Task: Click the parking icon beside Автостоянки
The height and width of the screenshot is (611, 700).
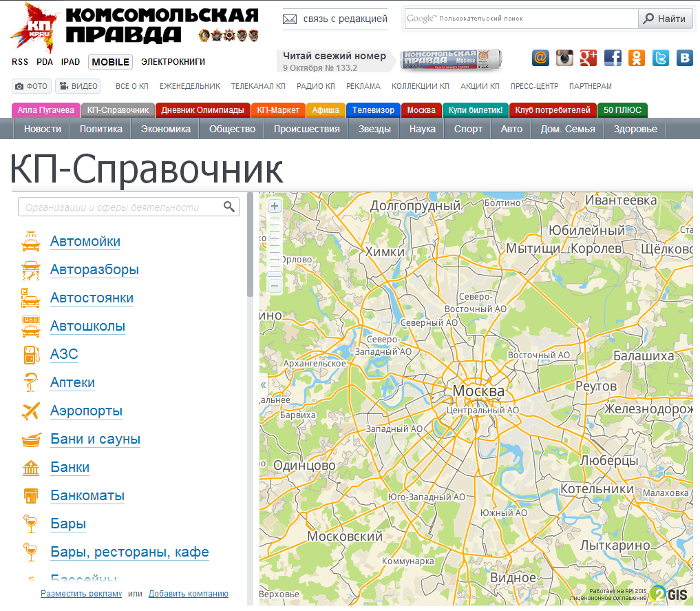Action: click(31, 298)
